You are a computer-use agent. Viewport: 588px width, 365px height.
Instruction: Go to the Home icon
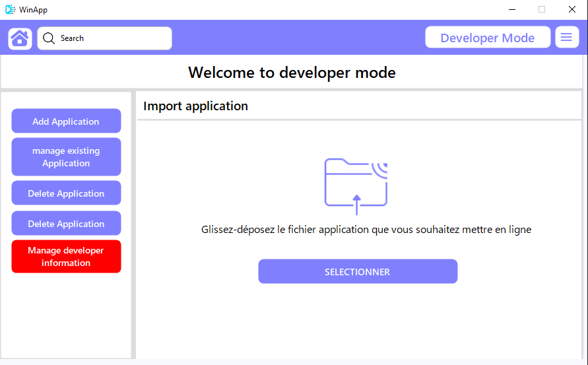tap(20, 38)
